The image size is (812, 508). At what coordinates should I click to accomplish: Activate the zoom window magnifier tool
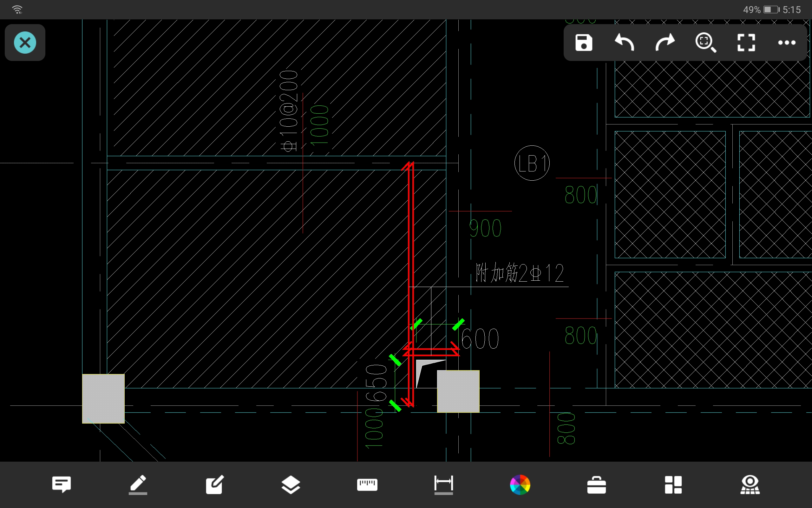(x=706, y=43)
